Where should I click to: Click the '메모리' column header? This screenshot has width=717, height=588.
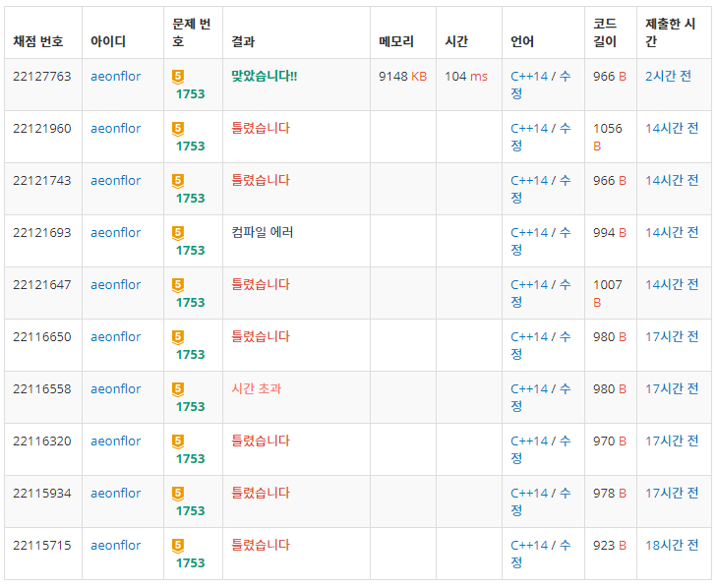point(396,41)
